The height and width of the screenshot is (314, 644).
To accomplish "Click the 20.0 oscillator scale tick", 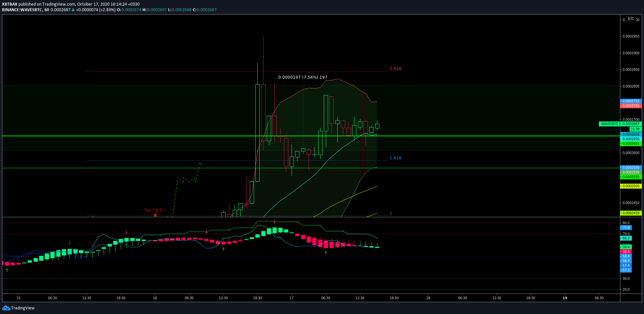I will tap(626, 289).
